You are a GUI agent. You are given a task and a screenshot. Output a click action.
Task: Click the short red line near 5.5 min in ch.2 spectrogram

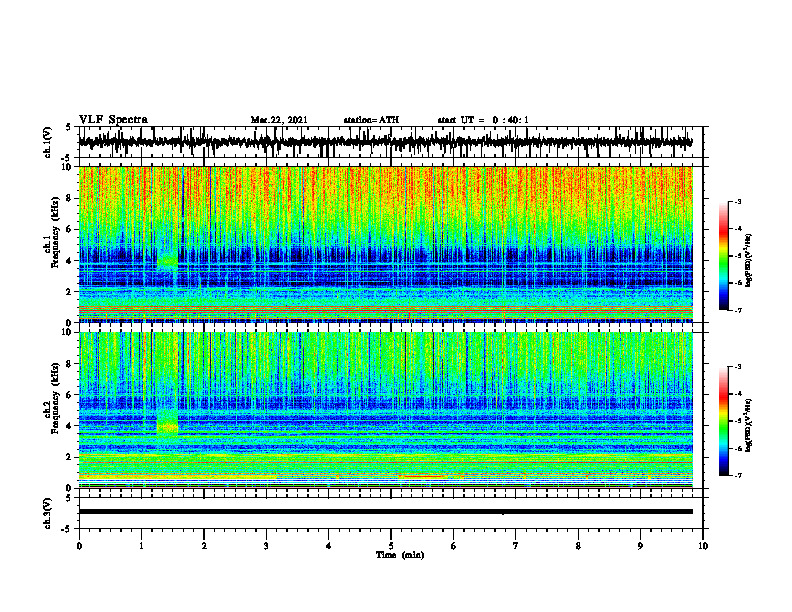click(423, 476)
